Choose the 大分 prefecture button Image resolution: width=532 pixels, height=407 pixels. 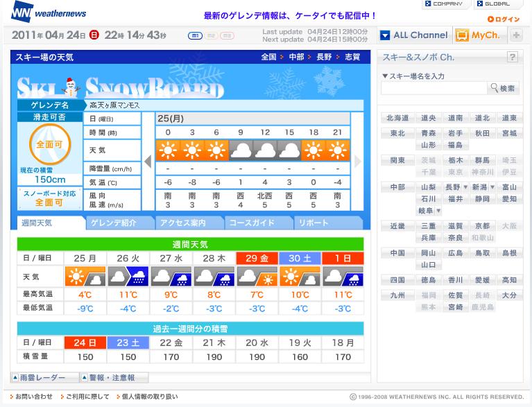pos(509,295)
